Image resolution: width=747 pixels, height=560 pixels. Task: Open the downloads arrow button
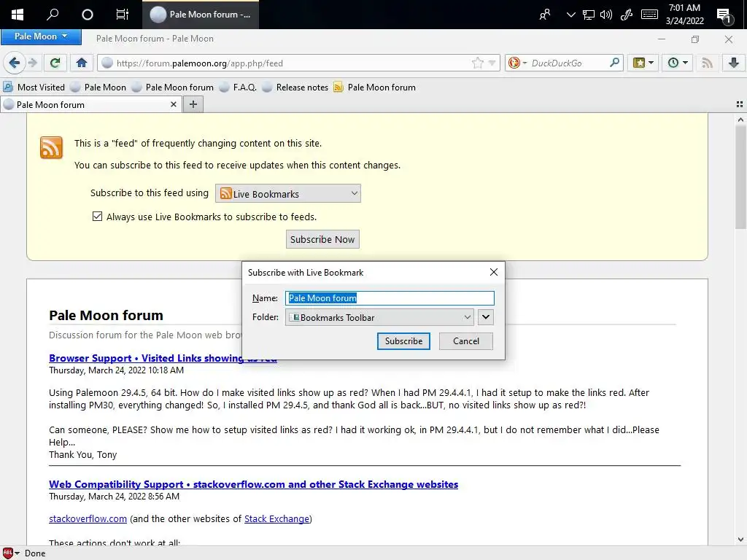coord(734,63)
